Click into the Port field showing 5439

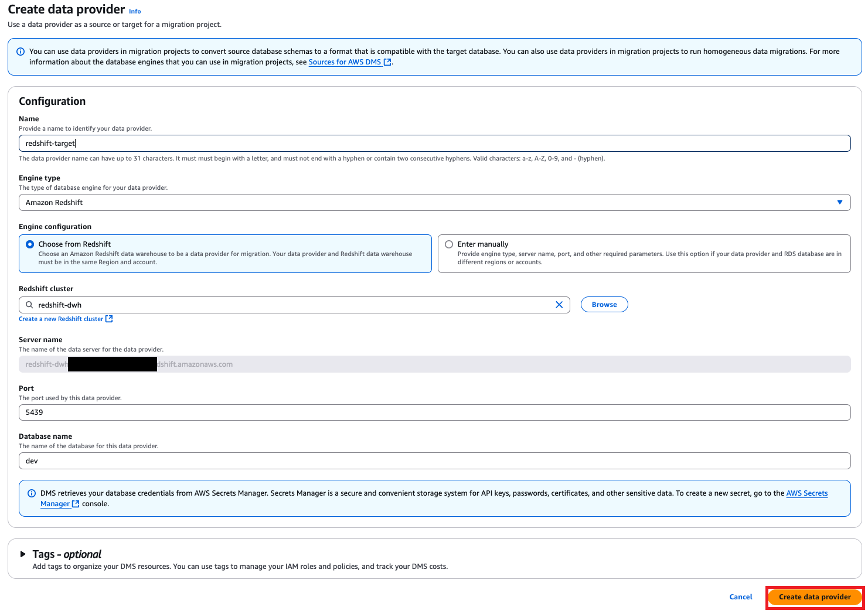pyautogui.click(x=434, y=412)
